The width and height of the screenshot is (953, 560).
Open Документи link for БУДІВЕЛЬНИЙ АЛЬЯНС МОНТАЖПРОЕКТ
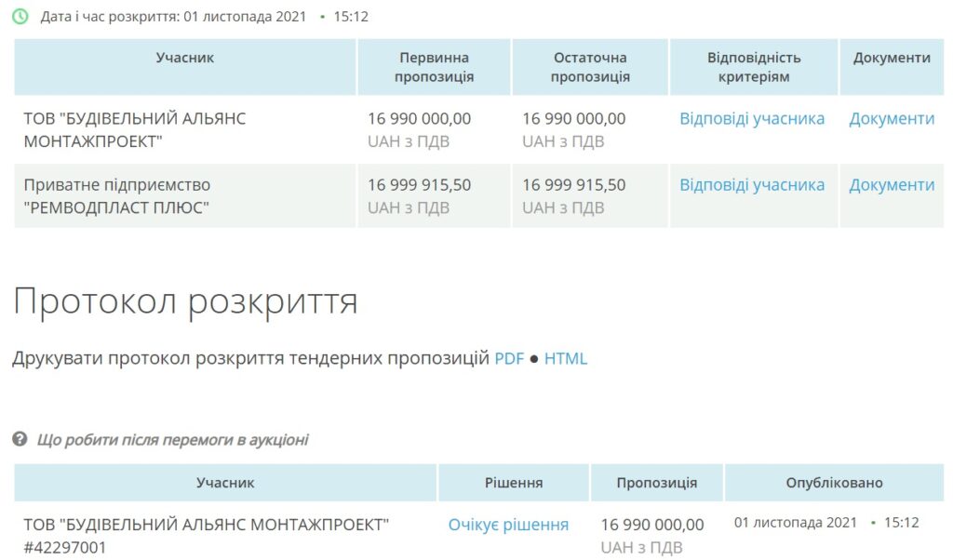point(892,119)
